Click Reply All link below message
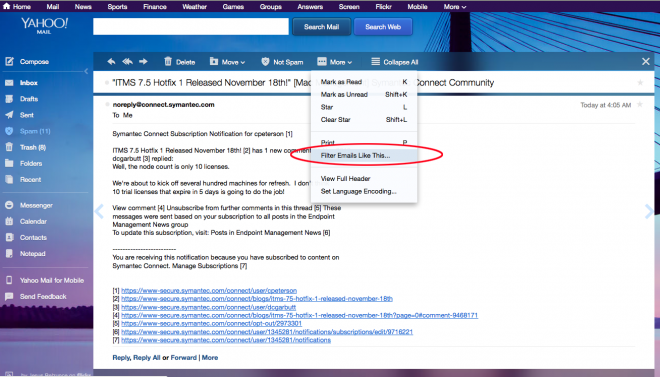 coord(146,358)
